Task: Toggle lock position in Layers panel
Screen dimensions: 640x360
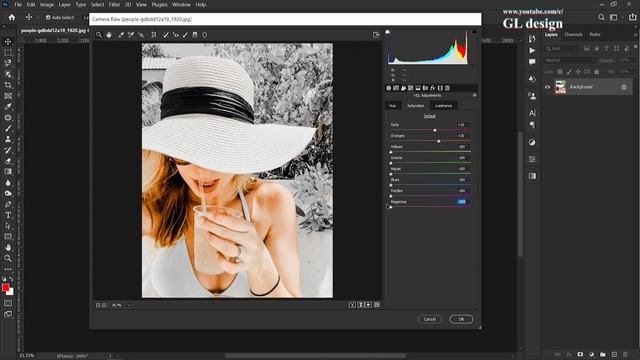Action: [578, 72]
